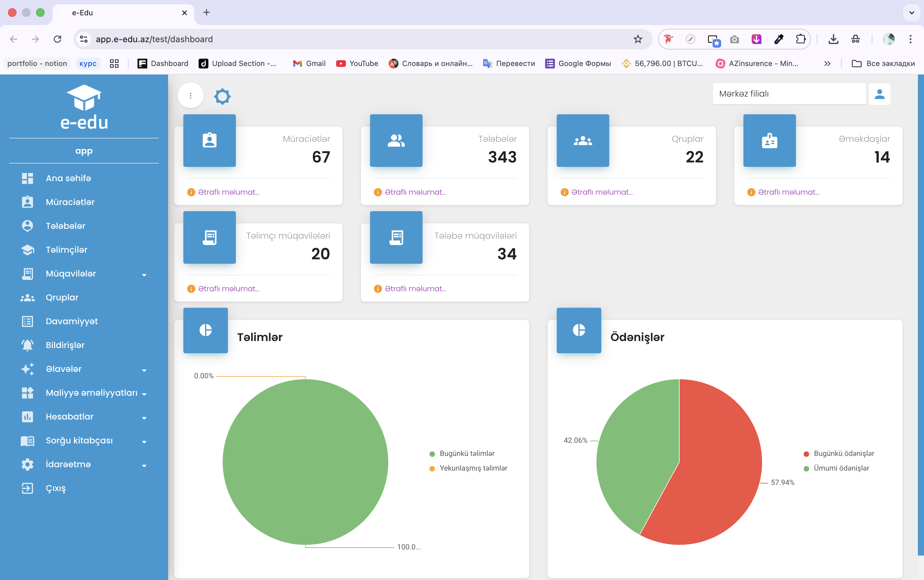The image size is (924, 580).
Task: Open Ətraflı məlumat link under Qruplar
Action: tap(602, 192)
